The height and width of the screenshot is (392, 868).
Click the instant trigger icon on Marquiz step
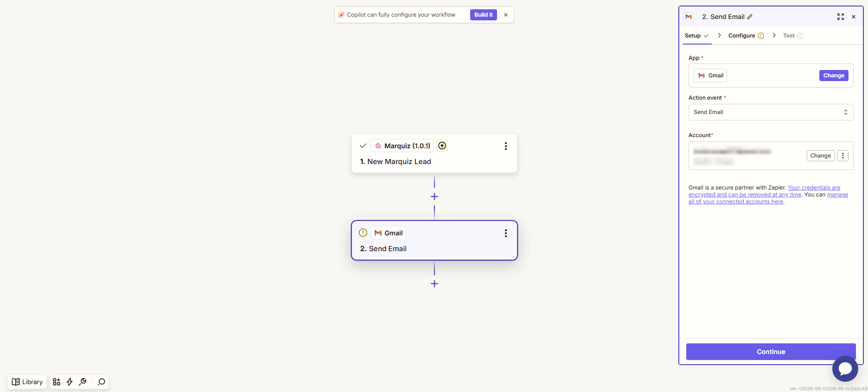[x=442, y=146]
